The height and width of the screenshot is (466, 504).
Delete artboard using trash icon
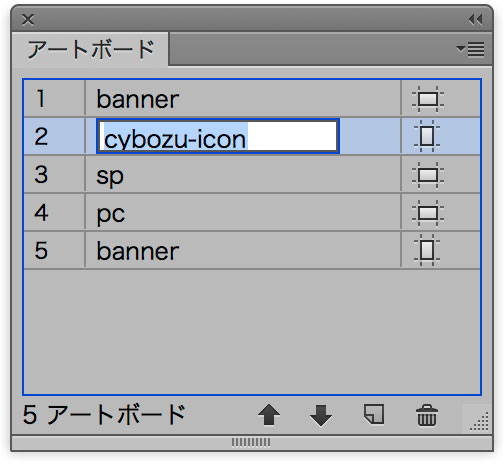click(427, 415)
